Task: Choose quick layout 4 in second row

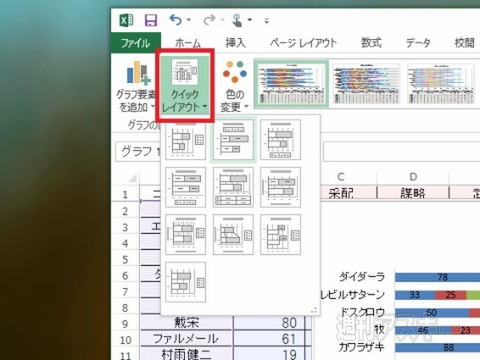Action: point(186,187)
